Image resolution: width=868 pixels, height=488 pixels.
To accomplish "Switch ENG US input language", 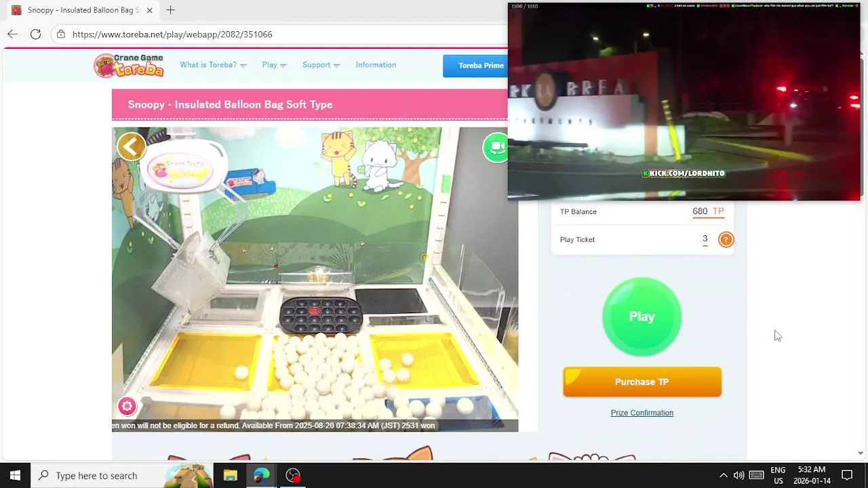I will (778, 475).
